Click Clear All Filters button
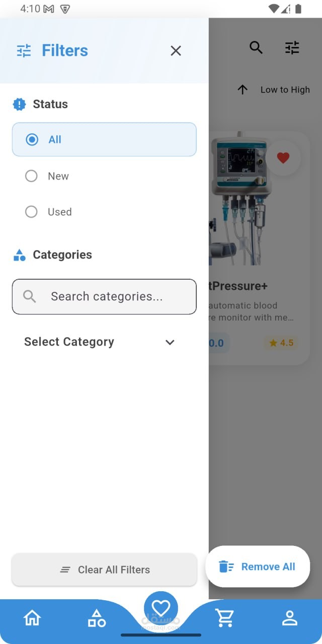 tap(104, 570)
